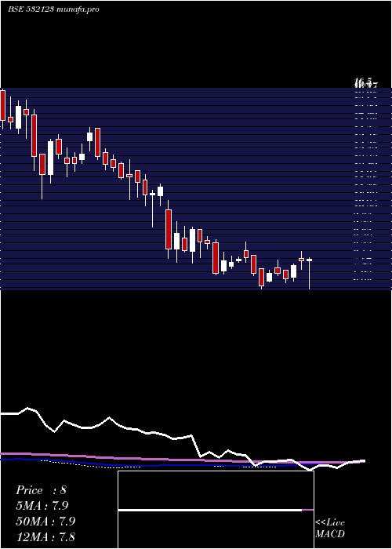Click the 'BSE 532123 munafa.pro' title text
Viewport: 392px width, 549px height.
tap(53, 9)
